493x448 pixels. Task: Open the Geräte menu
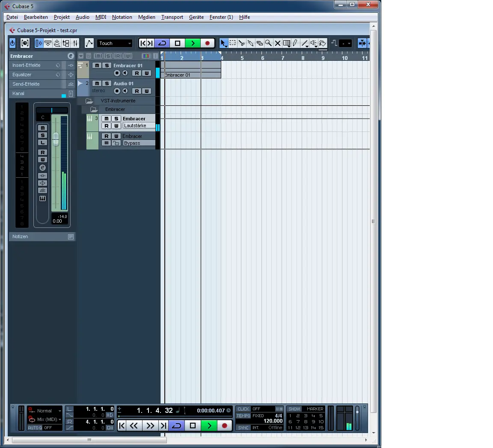click(x=196, y=17)
